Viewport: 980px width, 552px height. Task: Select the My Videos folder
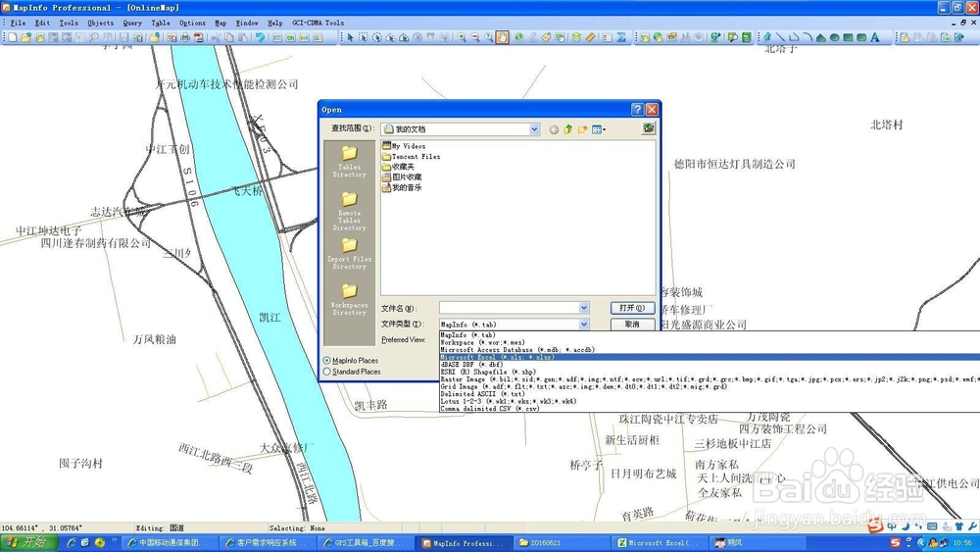point(404,146)
